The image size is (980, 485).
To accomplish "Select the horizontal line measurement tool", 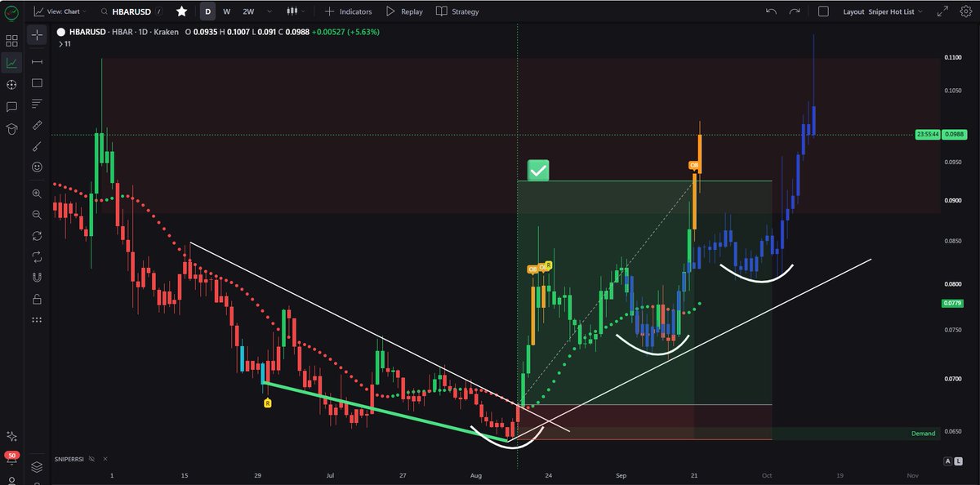I will point(37,62).
